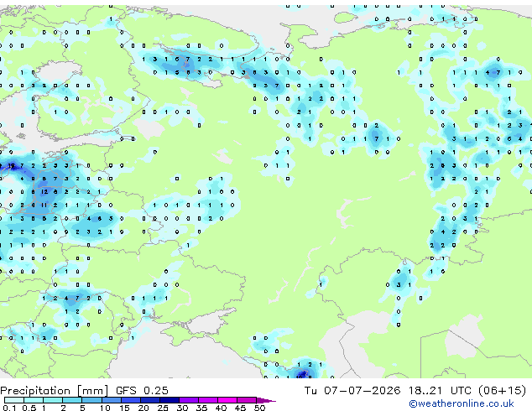Click the 'GFS 0.25' model label
The width and height of the screenshot is (532, 411).
point(142,390)
